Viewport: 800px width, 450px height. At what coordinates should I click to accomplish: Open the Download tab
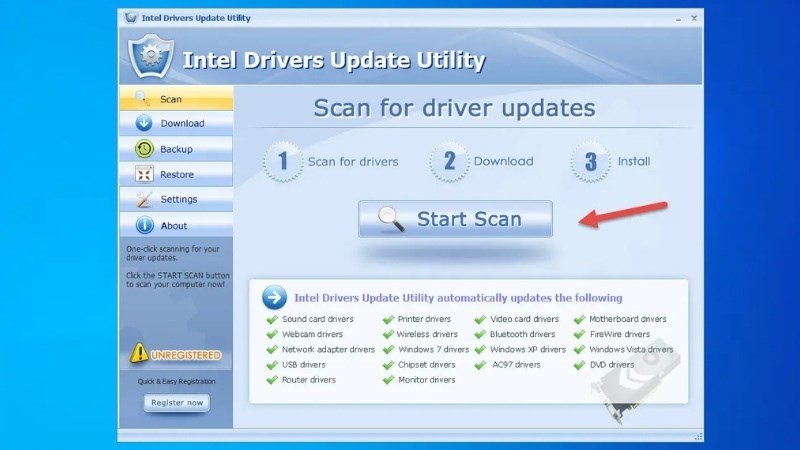[x=177, y=123]
